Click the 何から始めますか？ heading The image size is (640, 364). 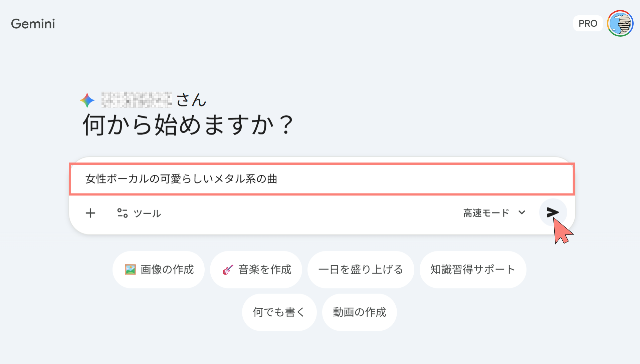point(188,125)
